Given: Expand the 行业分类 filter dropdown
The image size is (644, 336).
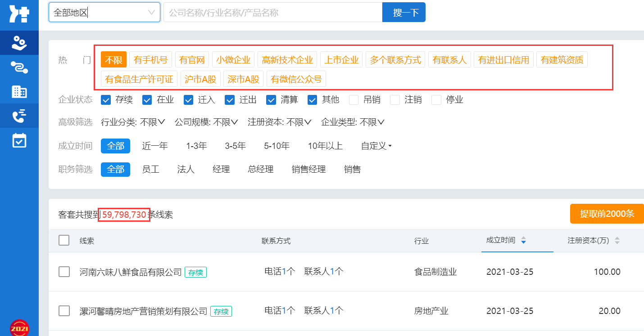Looking at the screenshot, I should (133, 122).
